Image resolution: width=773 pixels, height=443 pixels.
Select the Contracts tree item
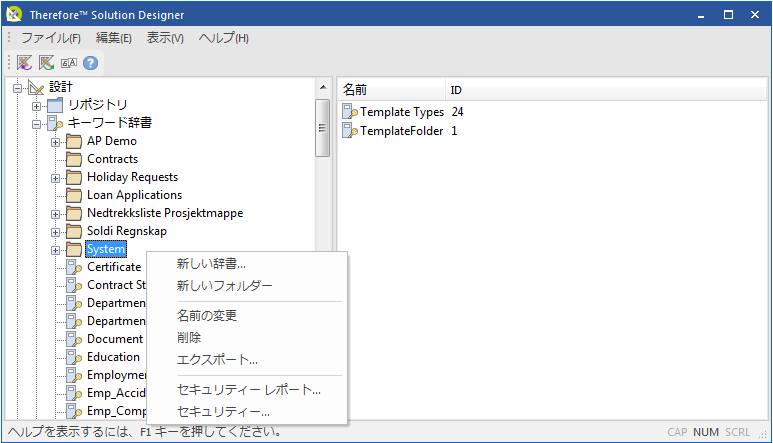point(112,159)
